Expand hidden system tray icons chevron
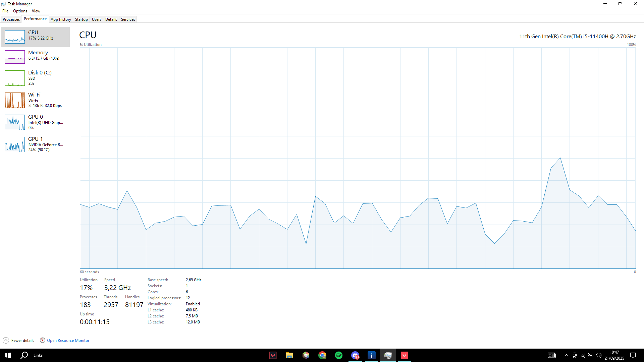Screen dimensions: 644x362 [566, 355]
